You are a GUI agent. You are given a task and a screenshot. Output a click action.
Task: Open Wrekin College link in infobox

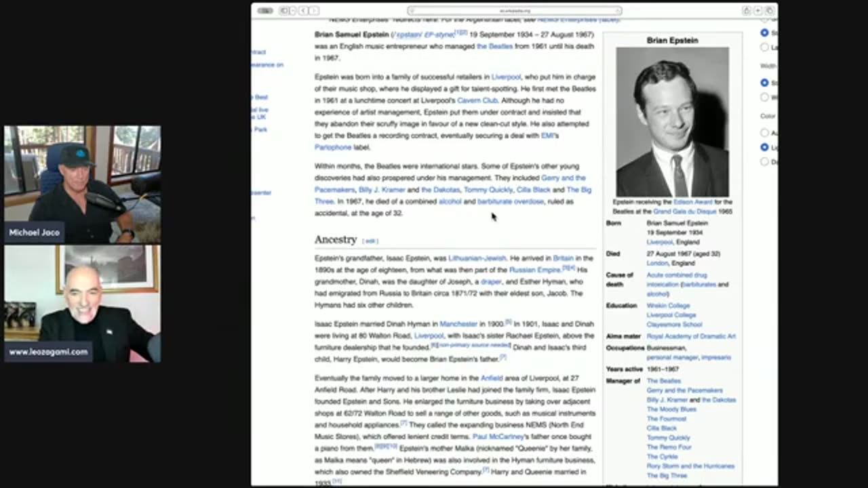(668, 306)
